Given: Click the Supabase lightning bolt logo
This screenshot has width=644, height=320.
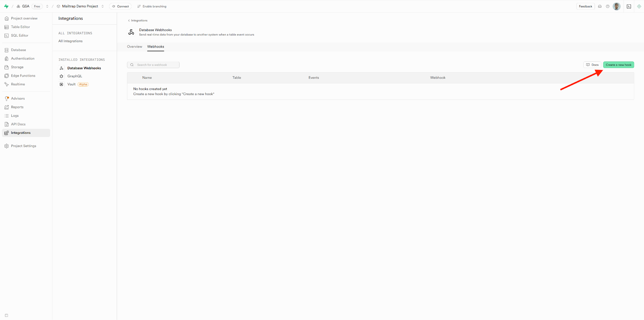Looking at the screenshot, I should [x=6, y=6].
